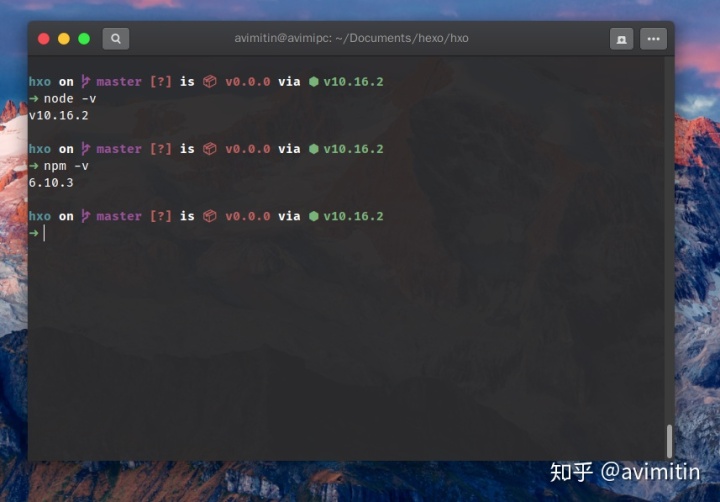Click the output 'v10.16.2' below node -v
This screenshot has height=502, width=720.
58,115
